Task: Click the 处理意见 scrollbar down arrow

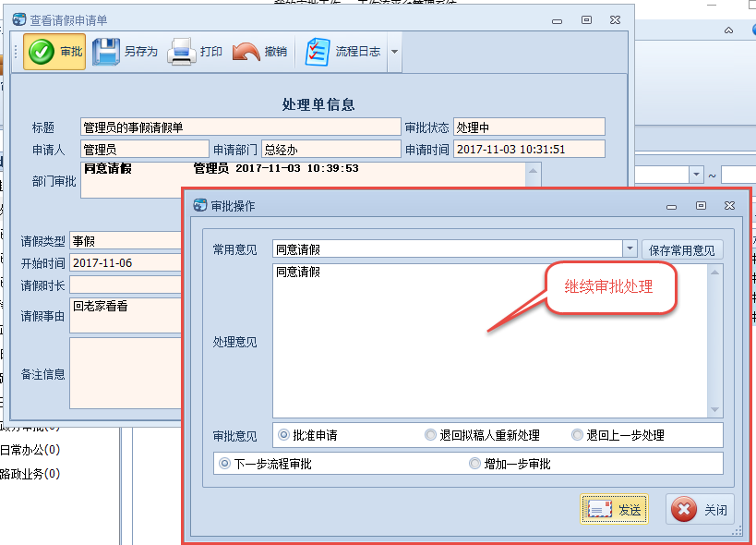Action: click(715, 409)
